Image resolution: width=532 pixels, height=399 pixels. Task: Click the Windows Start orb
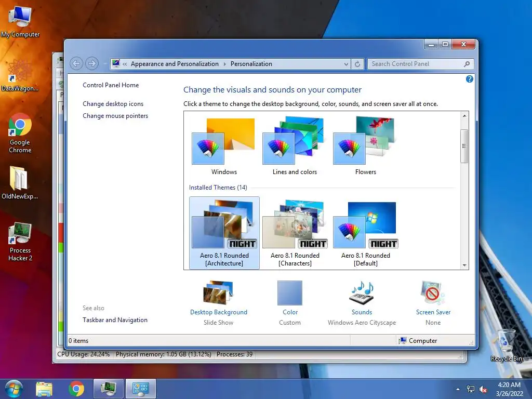click(14, 389)
